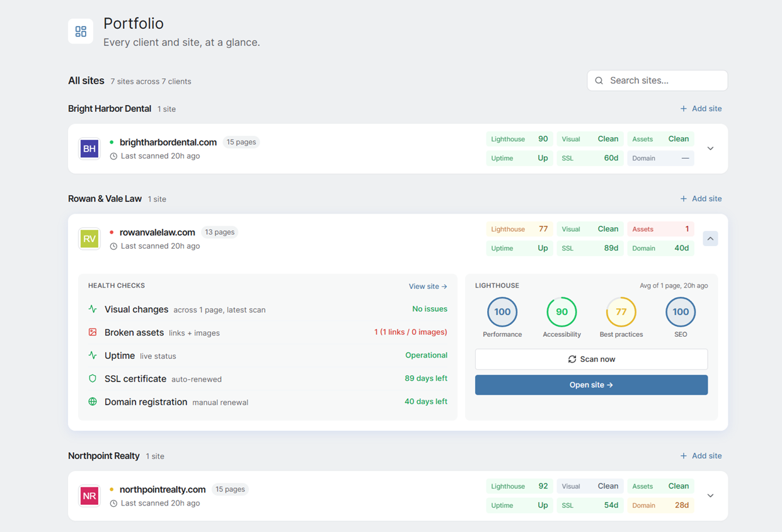Click the NR site avatar
Screen dimensions: 782x532
pyautogui.click(x=89, y=495)
